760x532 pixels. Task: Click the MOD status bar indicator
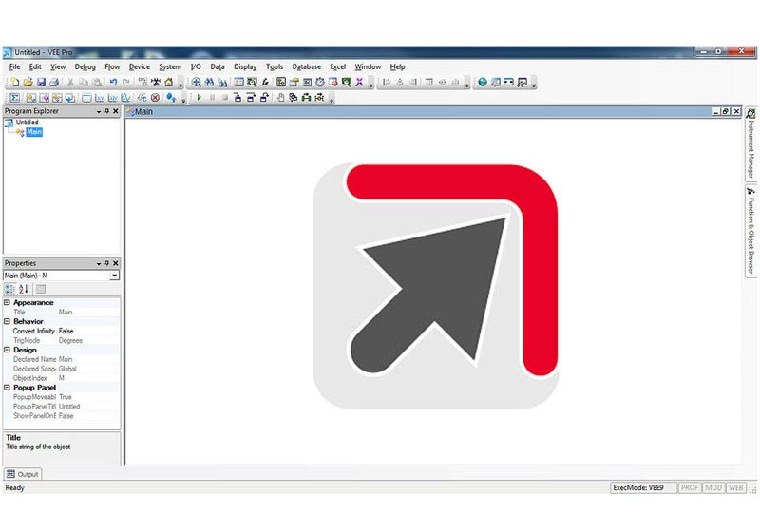tap(713, 488)
